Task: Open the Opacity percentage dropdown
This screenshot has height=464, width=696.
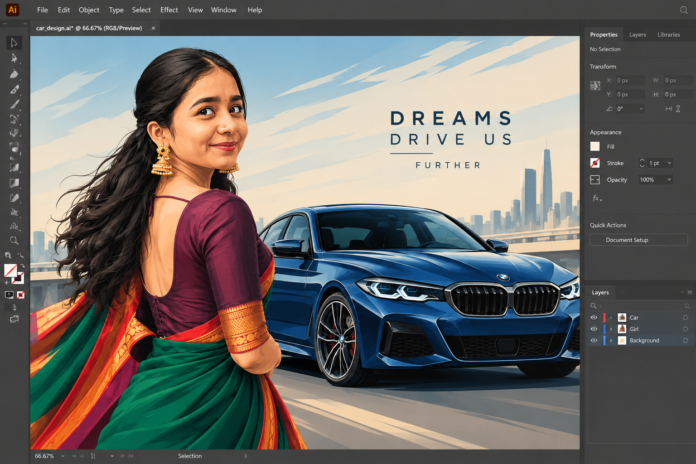Action: (669, 179)
